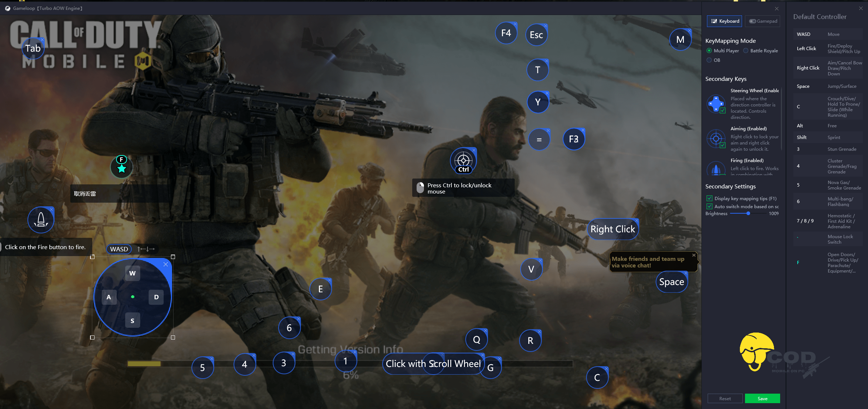This screenshot has height=409, width=868.
Task: Select the bullet Fire button icon
Action: coord(41,220)
